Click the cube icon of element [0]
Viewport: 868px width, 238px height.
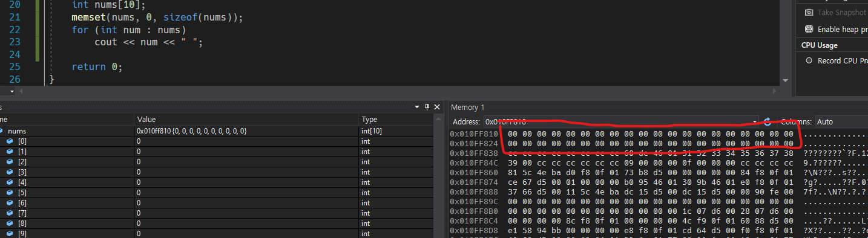10,141
